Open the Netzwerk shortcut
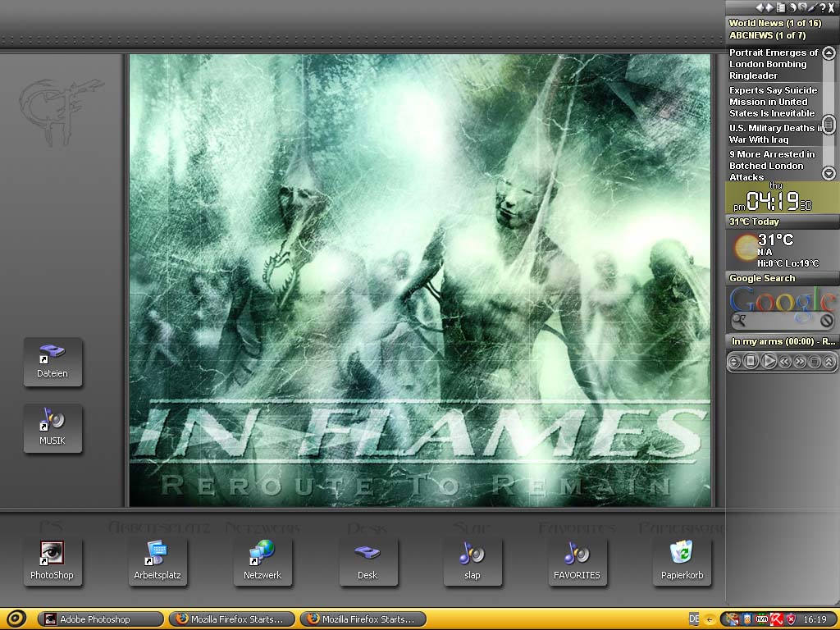Viewport: 840px width, 630px height. [x=262, y=563]
